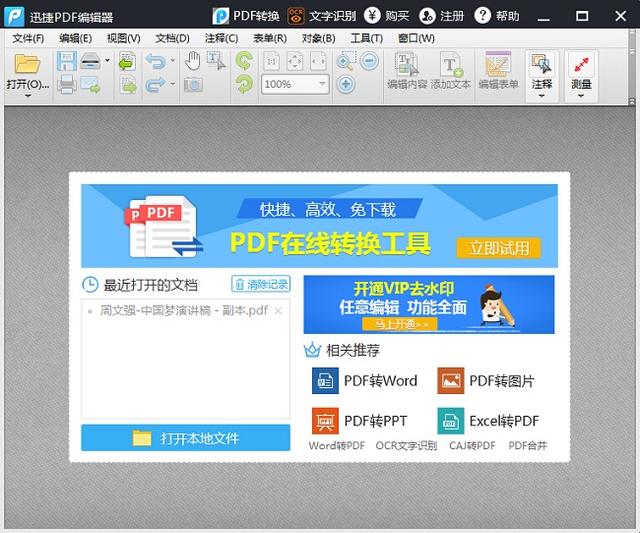The image size is (640, 533).
Task: Open recent file 周文强-中国梦演讲稿 - 副本.pdf
Action: 184,311
